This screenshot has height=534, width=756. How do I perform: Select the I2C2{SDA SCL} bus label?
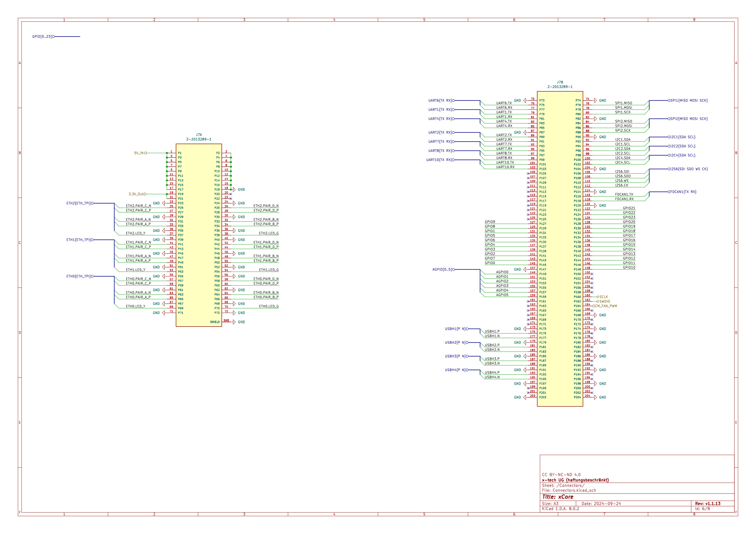point(682,146)
